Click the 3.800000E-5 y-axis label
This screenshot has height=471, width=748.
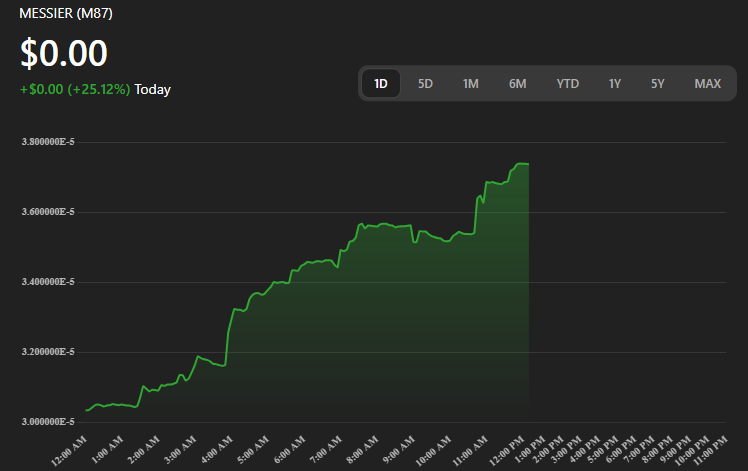48,142
